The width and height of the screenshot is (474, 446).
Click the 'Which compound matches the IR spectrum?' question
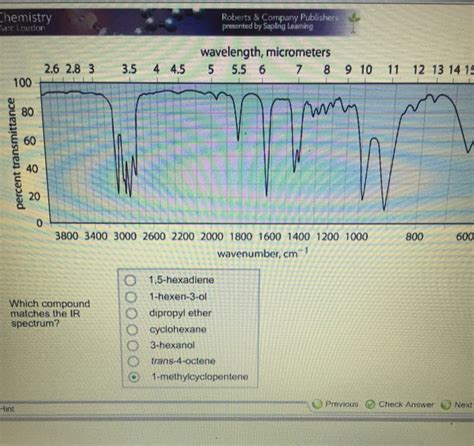click(50, 313)
